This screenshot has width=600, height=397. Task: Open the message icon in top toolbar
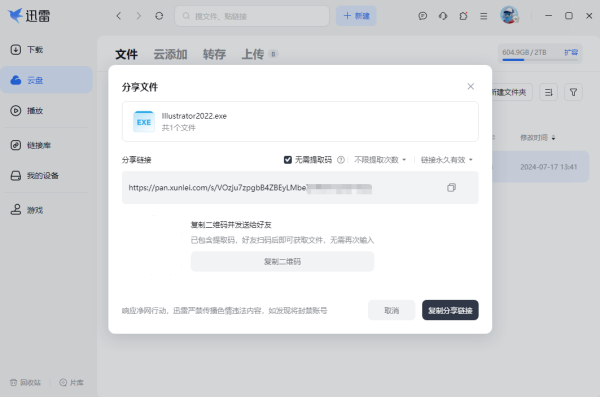pos(422,16)
